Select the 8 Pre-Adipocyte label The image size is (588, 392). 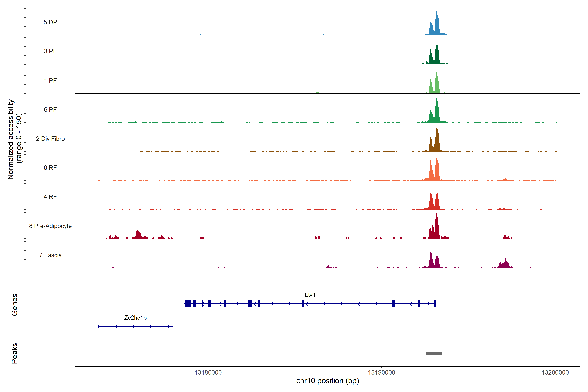[x=50, y=226]
